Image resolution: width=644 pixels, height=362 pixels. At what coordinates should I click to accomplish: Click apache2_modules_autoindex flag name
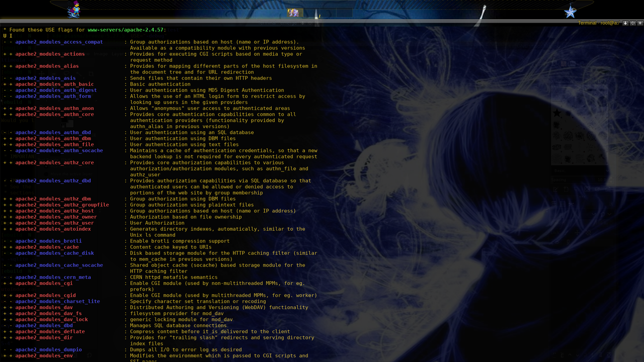(x=53, y=229)
